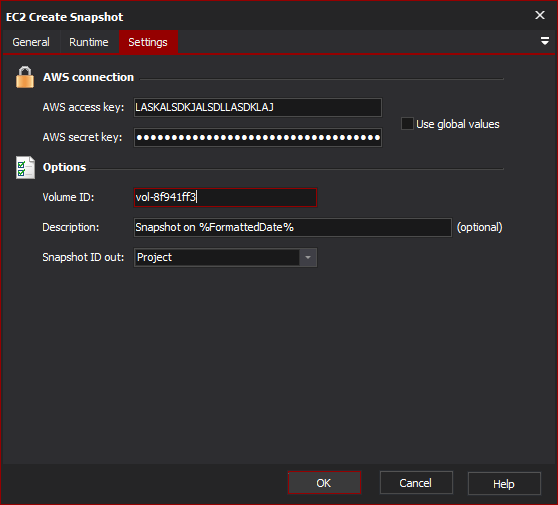Switch to the Runtime tab
This screenshot has height=505, width=558.
(89, 42)
